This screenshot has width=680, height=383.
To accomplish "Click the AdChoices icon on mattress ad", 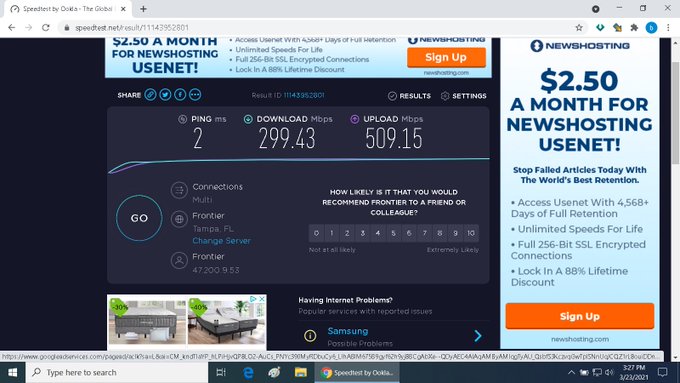I will coord(253,299).
